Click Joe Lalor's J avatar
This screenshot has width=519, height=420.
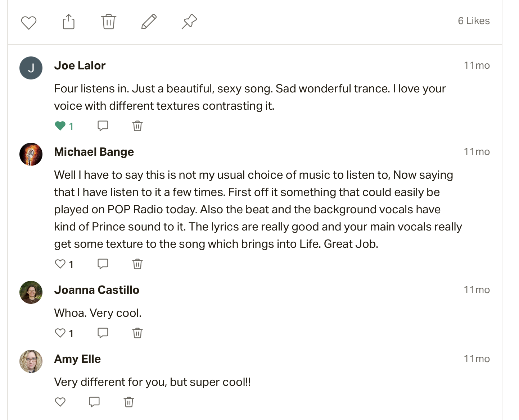31,68
